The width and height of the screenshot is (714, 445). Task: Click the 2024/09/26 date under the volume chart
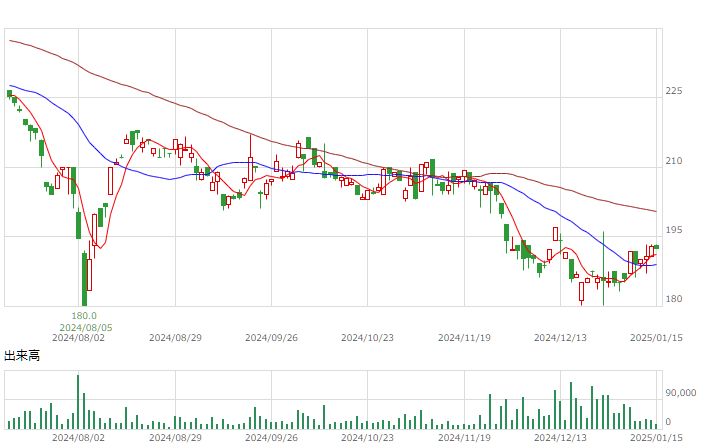coord(271,438)
